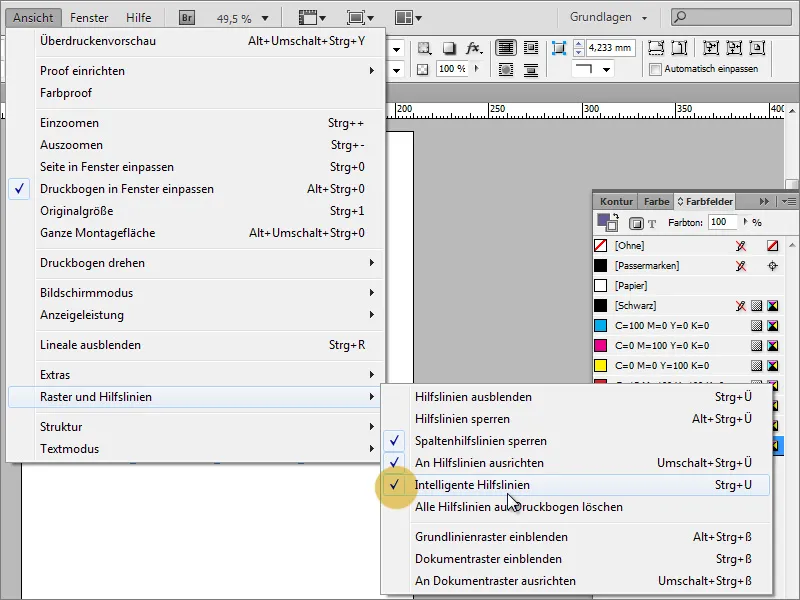Open Adobe Bridge via the Br icon

pyautogui.click(x=187, y=18)
